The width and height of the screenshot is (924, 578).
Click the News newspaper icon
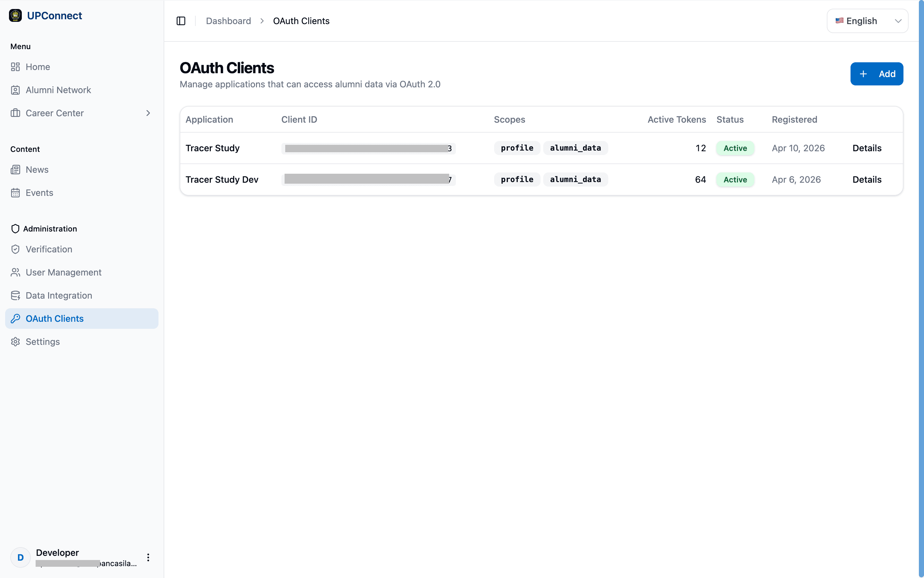15,170
